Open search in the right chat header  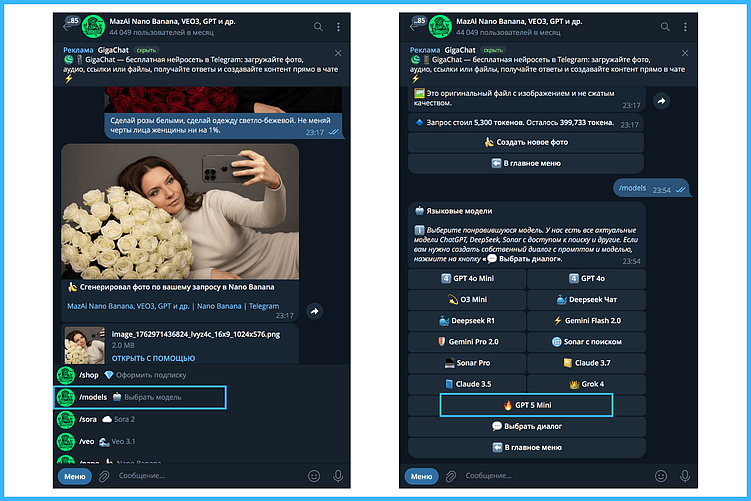pyautogui.click(x=665, y=27)
